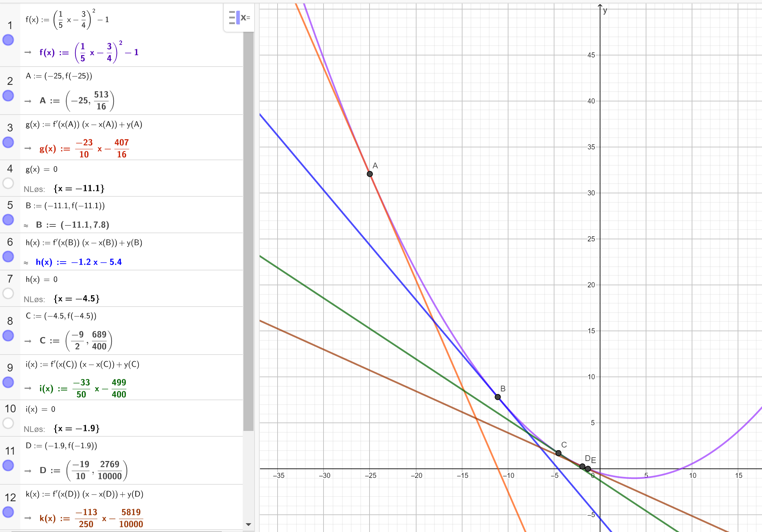
Task: Hide tangent i(x) via row 9 marble
Action: (x=8, y=382)
